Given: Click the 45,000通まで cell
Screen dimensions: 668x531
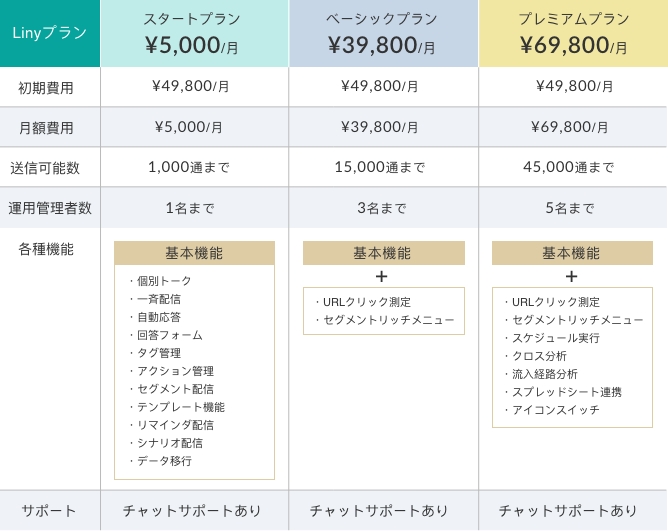Looking at the screenshot, I should pos(568,167).
